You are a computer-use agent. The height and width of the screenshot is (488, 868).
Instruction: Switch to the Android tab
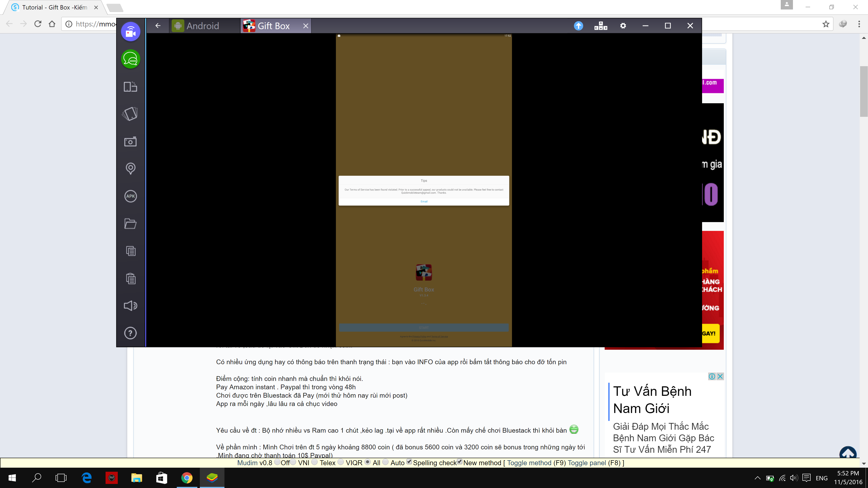[x=202, y=26]
